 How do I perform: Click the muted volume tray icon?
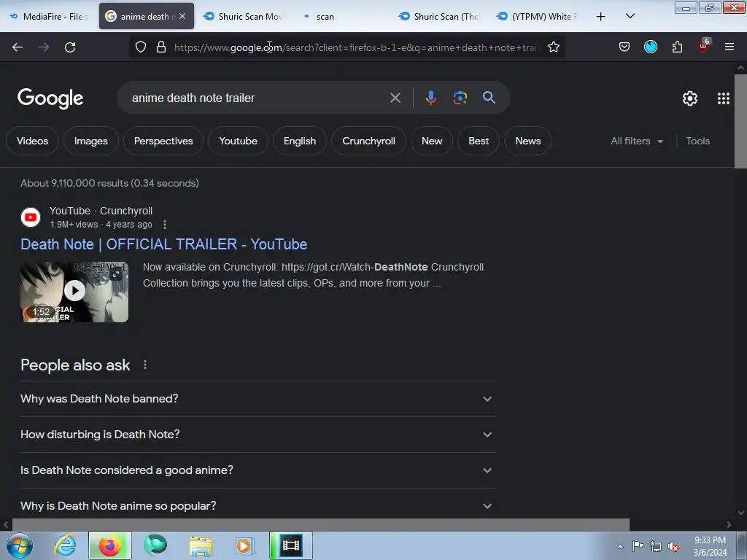tap(673, 546)
